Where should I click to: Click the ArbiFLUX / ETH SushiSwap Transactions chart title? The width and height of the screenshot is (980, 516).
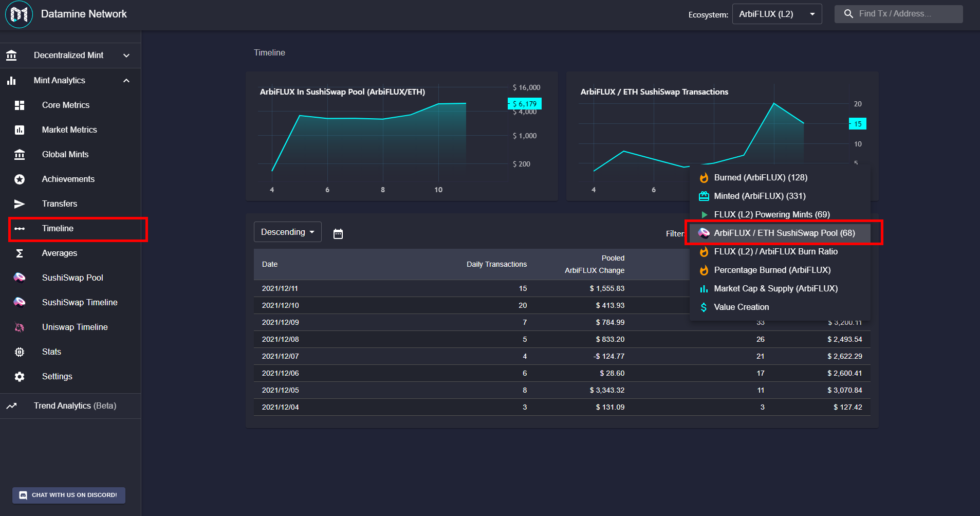654,92
